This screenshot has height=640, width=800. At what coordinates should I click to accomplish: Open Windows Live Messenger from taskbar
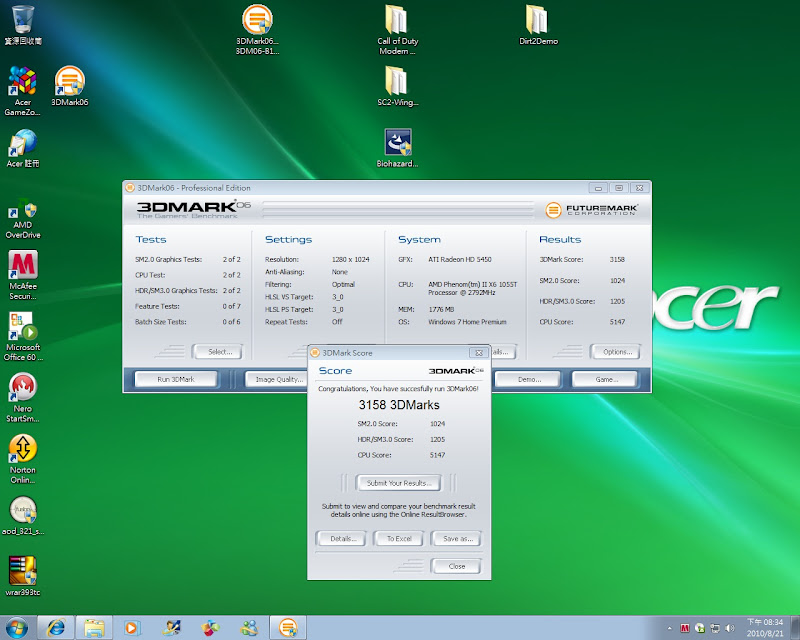pos(249,628)
